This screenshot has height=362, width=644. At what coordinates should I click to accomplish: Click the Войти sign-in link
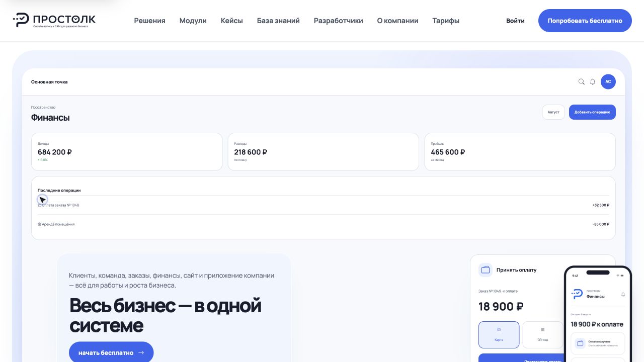click(x=516, y=21)
